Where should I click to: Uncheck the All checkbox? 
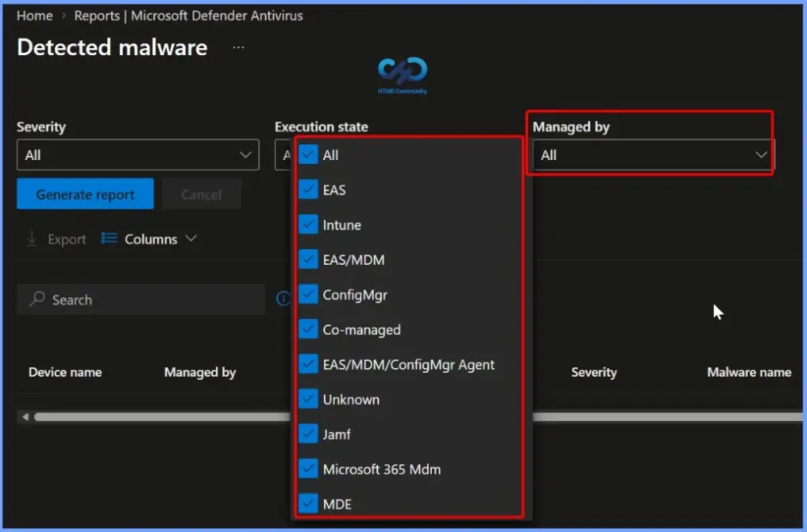point(308,154)
